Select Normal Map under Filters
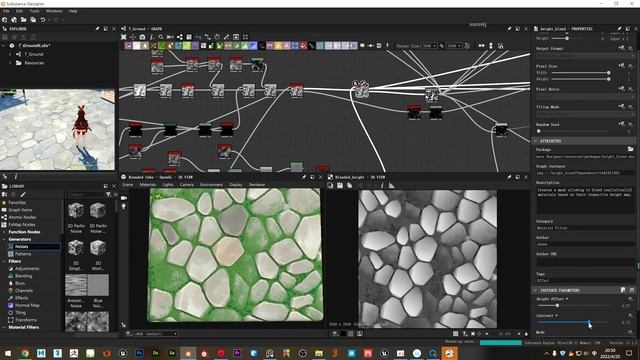The image size is (640, 360). pyautogui.click(x=27, y=305)
